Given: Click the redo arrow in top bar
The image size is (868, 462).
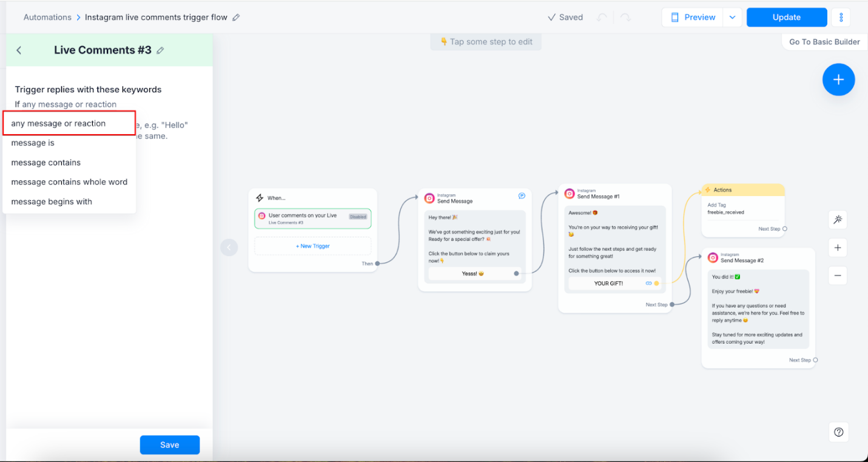Looking at the screenshot, I should pos(625,18).
